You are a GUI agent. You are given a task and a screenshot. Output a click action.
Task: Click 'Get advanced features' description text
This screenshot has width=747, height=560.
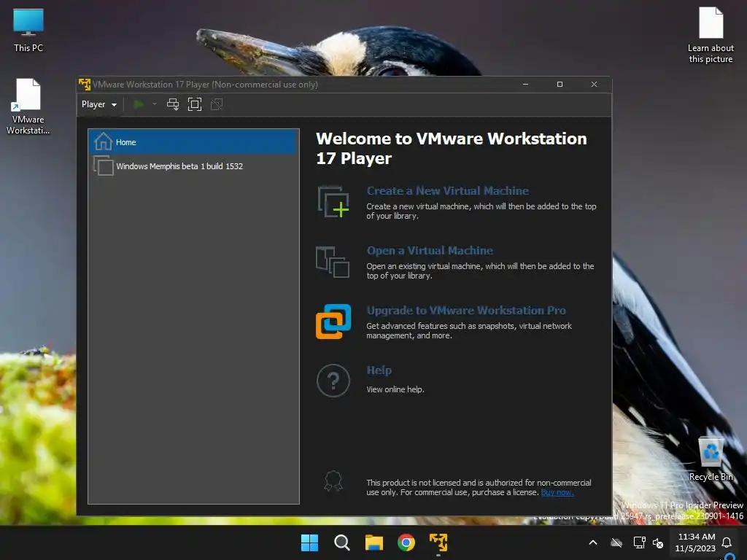tap(469, 330)
